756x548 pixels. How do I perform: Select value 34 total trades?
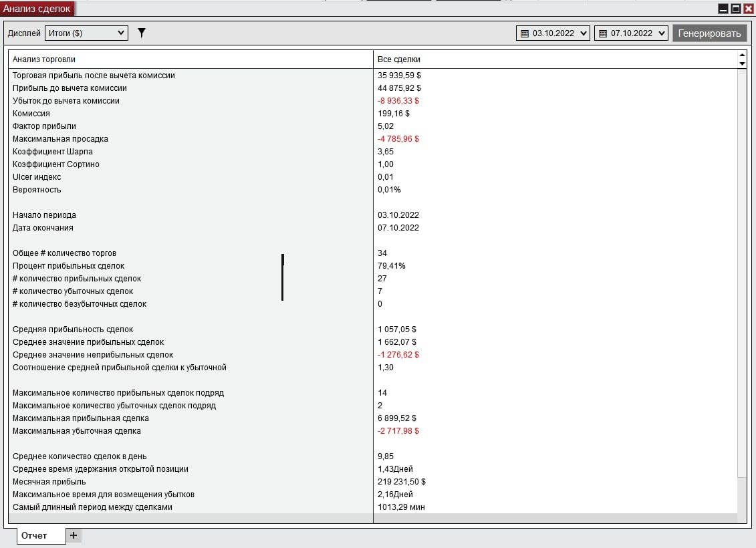[x=382, y=253]
